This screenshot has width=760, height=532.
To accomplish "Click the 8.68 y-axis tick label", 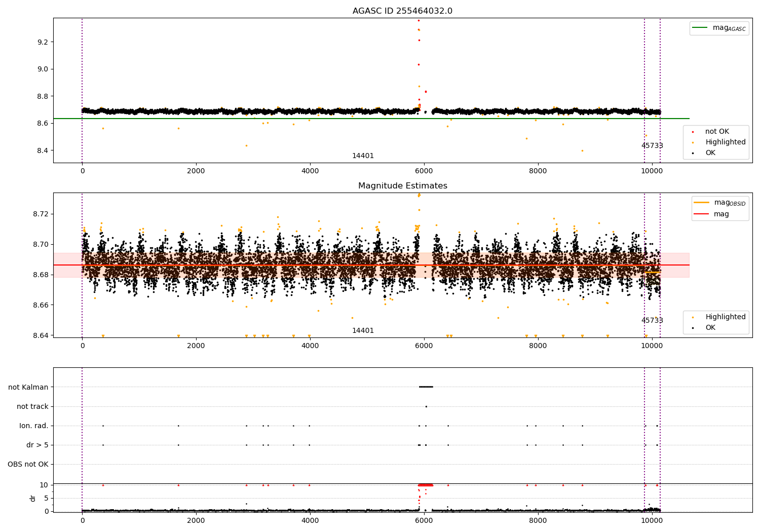I will (40, 275).
